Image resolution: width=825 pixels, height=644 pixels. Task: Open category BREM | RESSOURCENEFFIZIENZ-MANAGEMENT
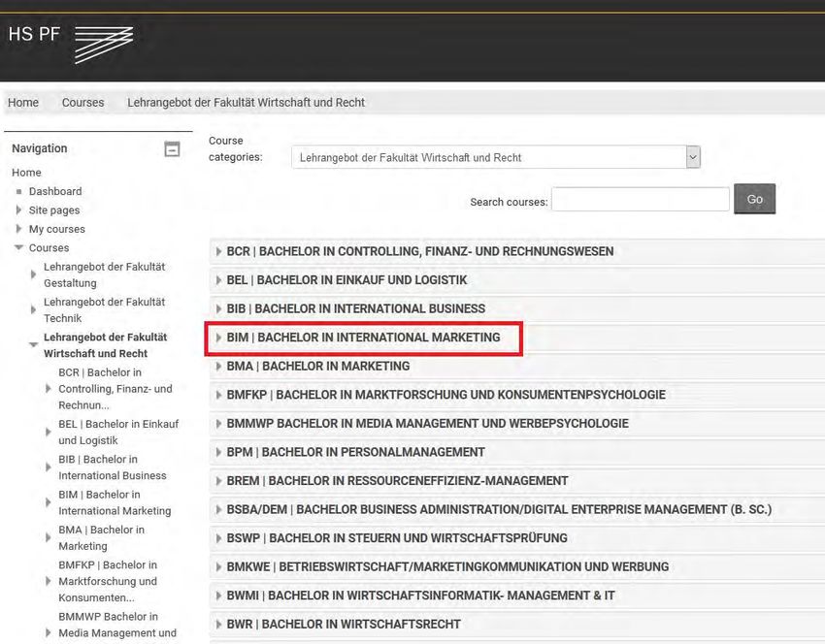click(x=397, y=480)
